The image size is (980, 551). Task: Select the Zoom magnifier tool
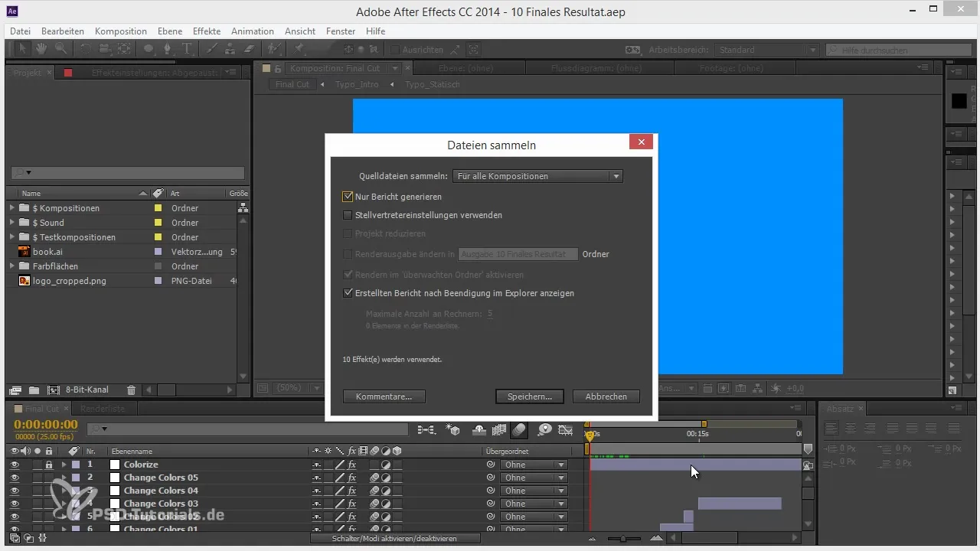(60, 49)
